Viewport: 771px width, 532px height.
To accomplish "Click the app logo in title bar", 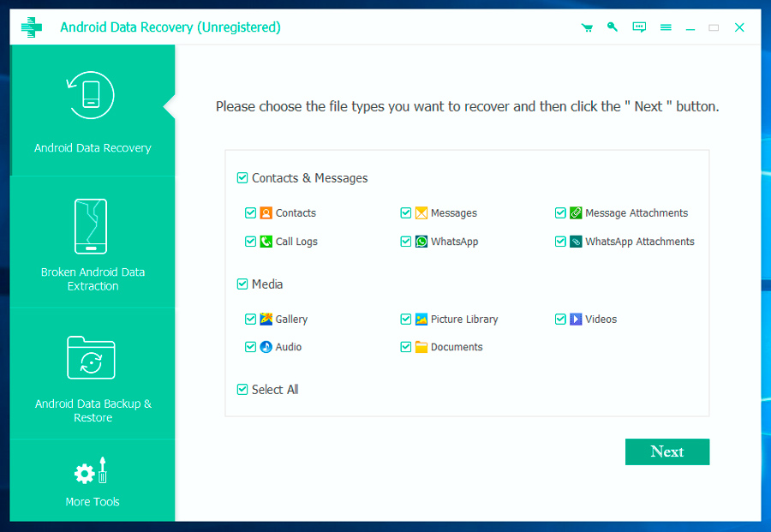I will pos(32,27).
